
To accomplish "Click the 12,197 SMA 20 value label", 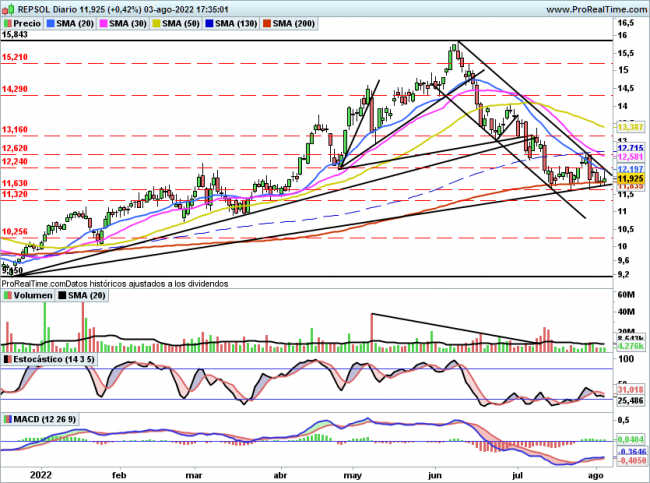I will [631, 169].
